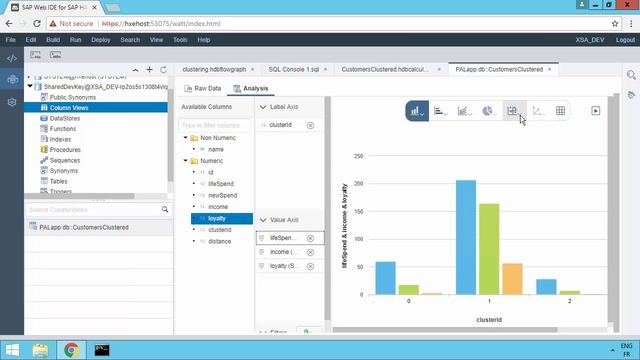Select the line chart type

tap(464, 111)
